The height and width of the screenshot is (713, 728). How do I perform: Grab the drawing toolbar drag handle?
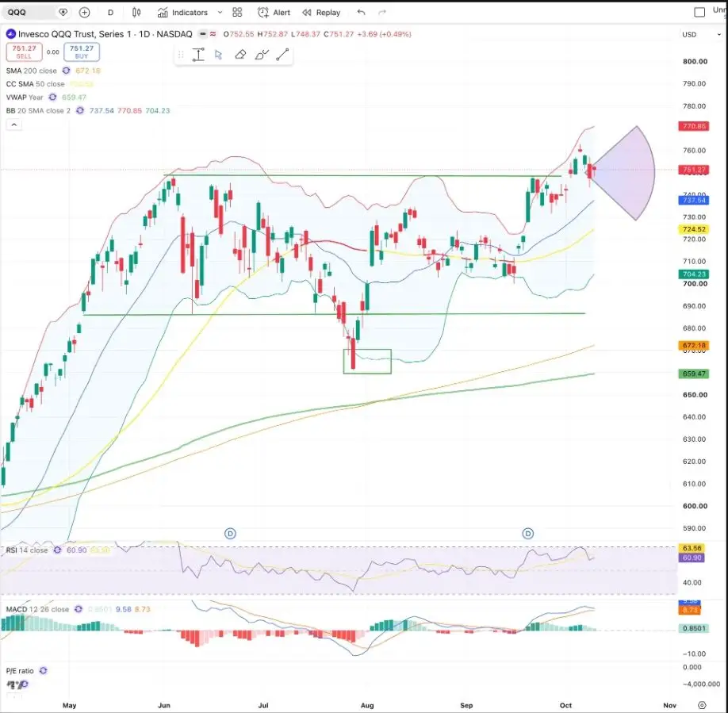[181, 55]
